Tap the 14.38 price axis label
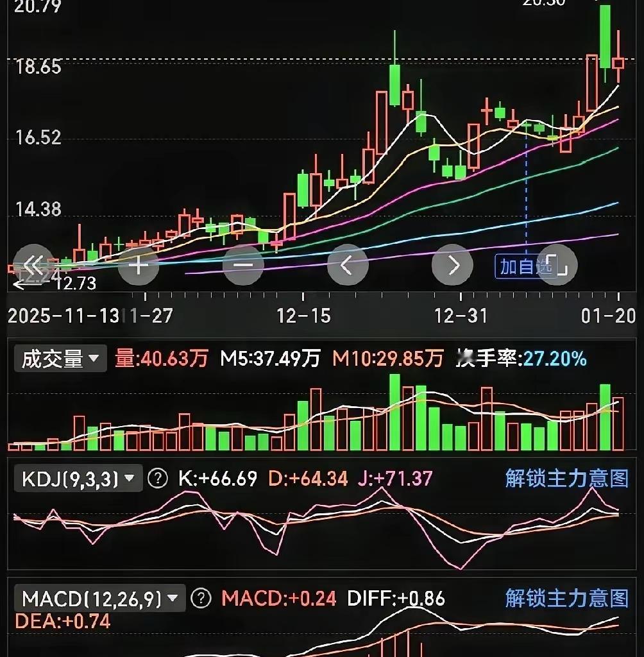644x657 pixels. coord(38,209)
